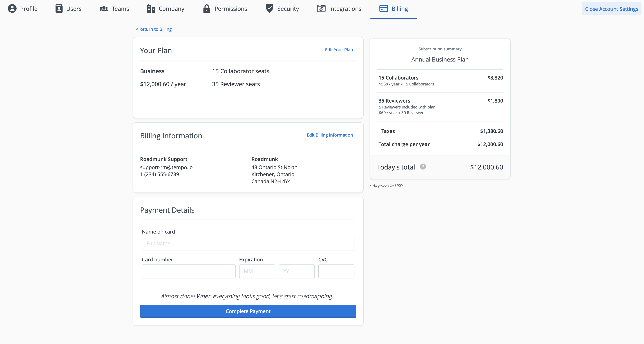Follow the Return to Billing link
This screenshot has width=644, height=344.
click(154, 29)
